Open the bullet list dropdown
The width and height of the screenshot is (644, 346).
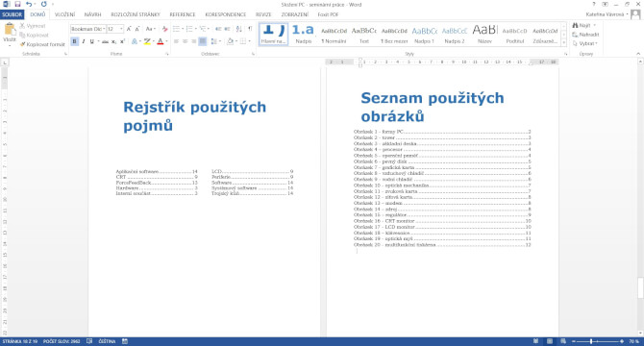(x=183, y=29)
